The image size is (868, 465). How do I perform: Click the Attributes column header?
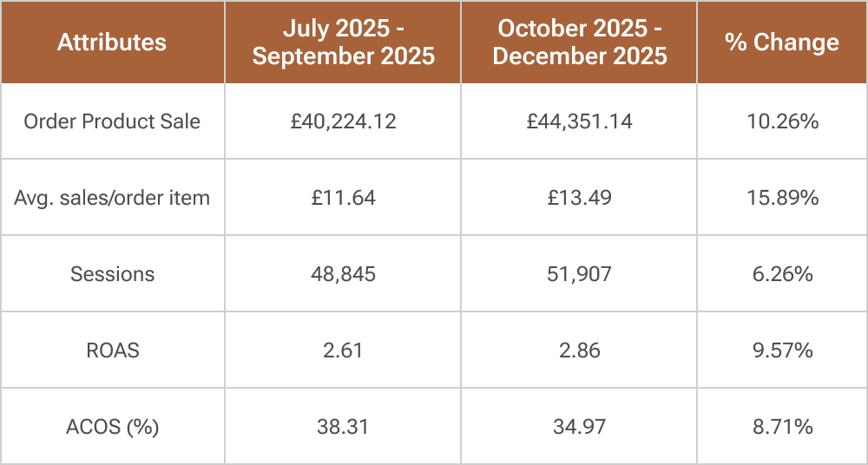click(x=112, y=43)
